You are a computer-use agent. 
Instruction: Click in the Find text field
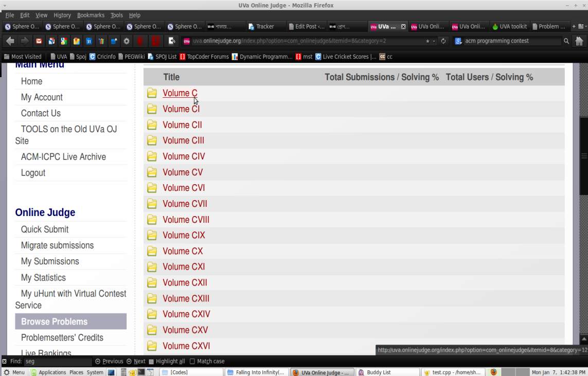coord(58,362)
